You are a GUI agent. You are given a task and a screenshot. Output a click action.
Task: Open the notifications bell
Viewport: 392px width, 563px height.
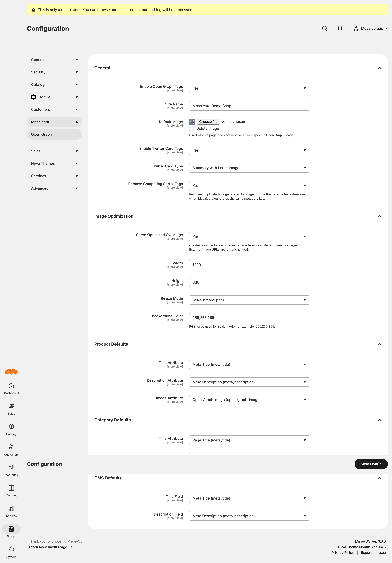pyautogui.click(x=340, y=28)
